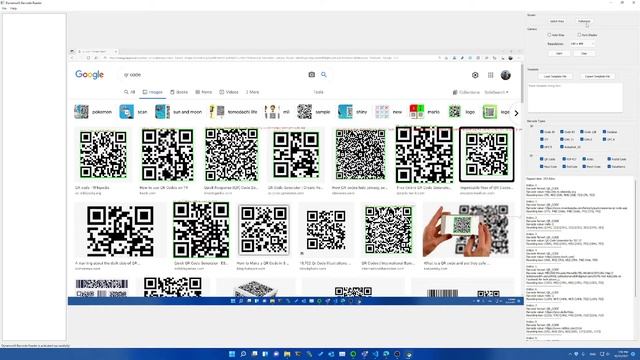Click inside the template string text box
This screenshot has height=360, width=640.
(x=575, y=98)
